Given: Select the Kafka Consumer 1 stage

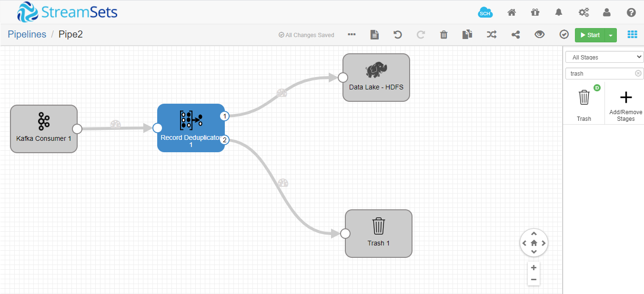Looking at the screenshot, I should tap(44, 129).
